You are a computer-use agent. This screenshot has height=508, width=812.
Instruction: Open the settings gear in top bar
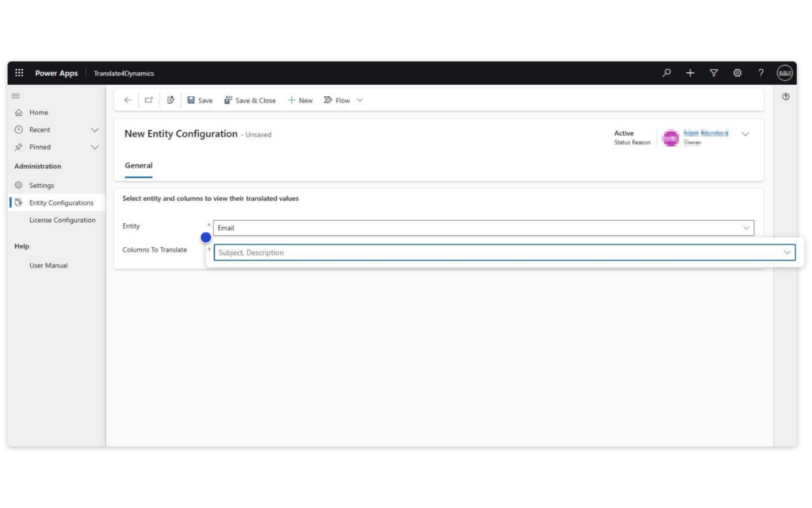[737, 73]
